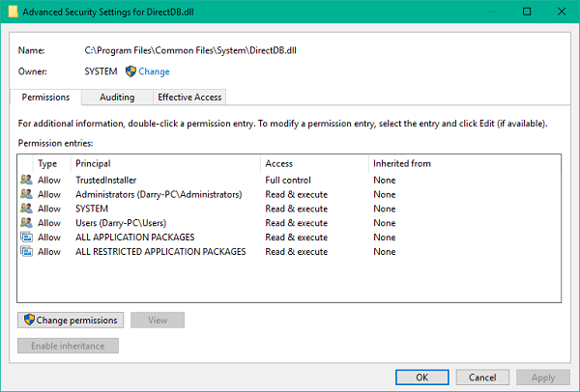Click the SYSTEM entry's user icon

coord(26,209)
